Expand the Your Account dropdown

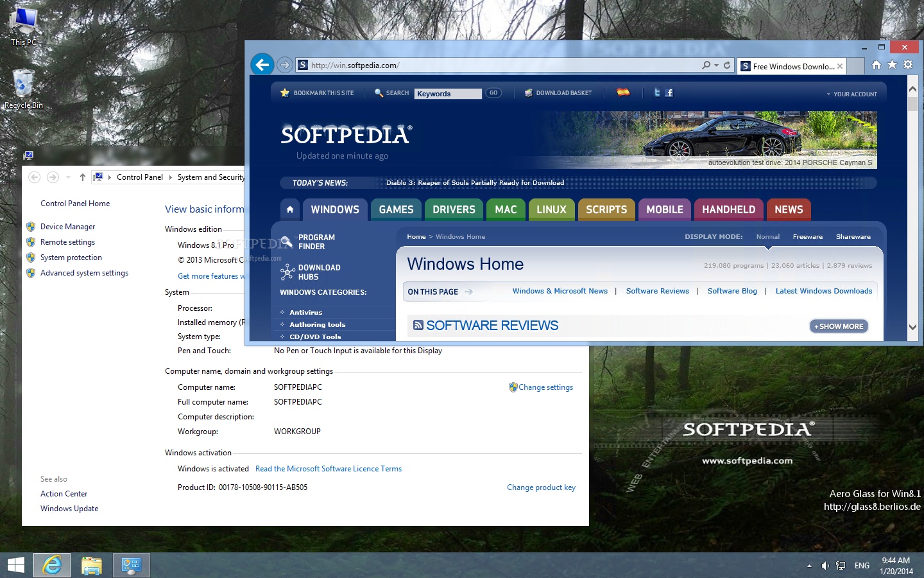tap(851, 94)
